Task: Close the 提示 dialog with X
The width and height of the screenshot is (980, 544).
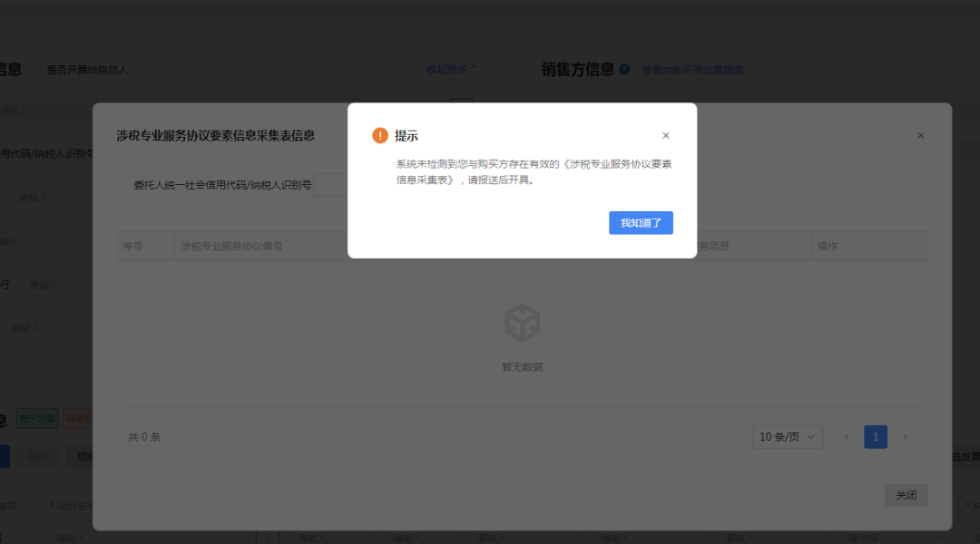Action: tap(666, 135)
